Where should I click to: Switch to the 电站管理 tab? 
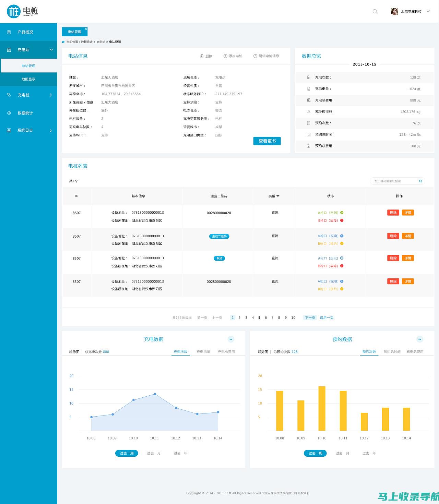point(74,32)
